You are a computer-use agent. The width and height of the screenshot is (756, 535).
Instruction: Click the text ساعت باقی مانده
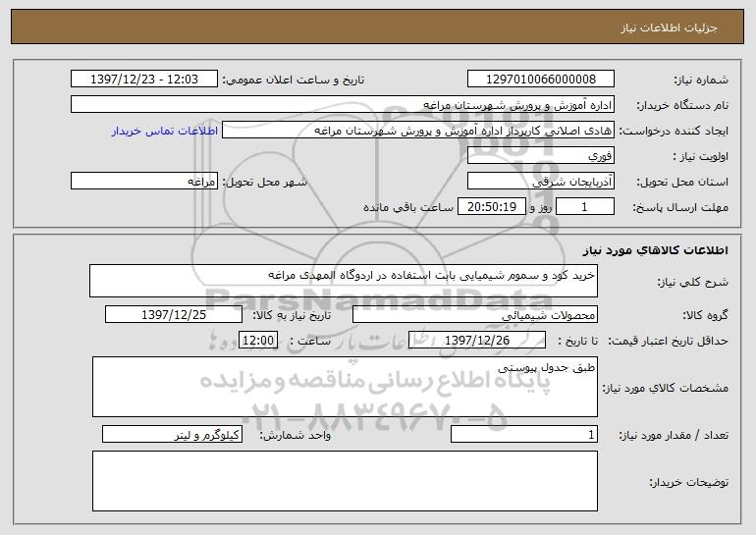click(407, 207)
